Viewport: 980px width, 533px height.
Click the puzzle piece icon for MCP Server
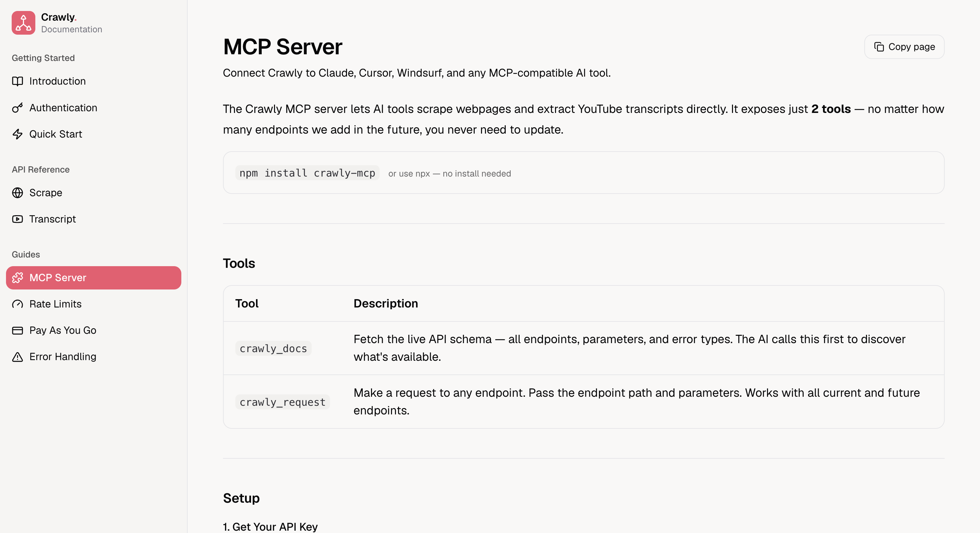point(17,277)
